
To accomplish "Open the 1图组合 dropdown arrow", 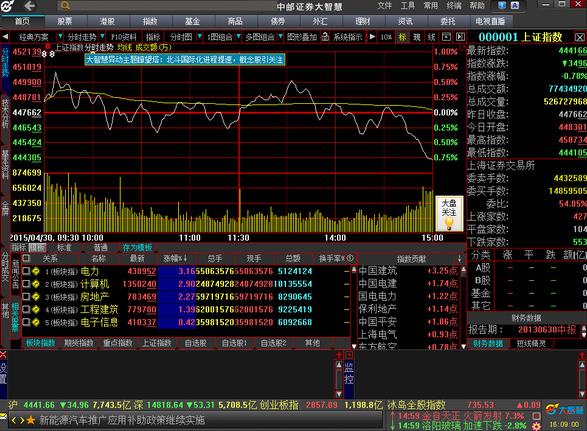I will [238, 37].
